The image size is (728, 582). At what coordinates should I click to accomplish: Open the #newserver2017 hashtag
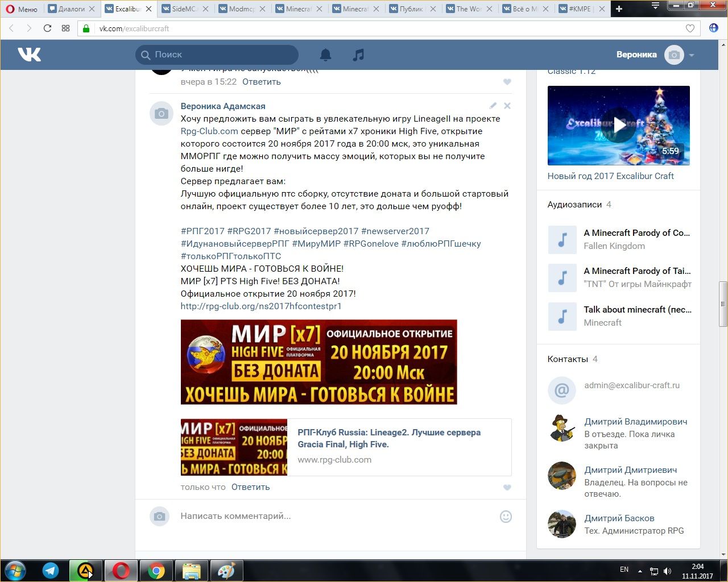[x=395, y=231]
